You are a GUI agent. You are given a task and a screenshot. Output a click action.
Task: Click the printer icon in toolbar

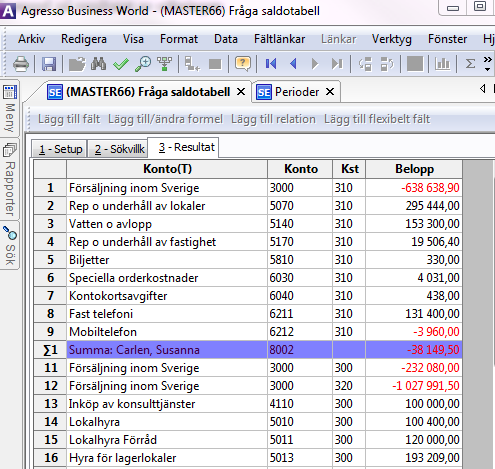tap(21, 64)
